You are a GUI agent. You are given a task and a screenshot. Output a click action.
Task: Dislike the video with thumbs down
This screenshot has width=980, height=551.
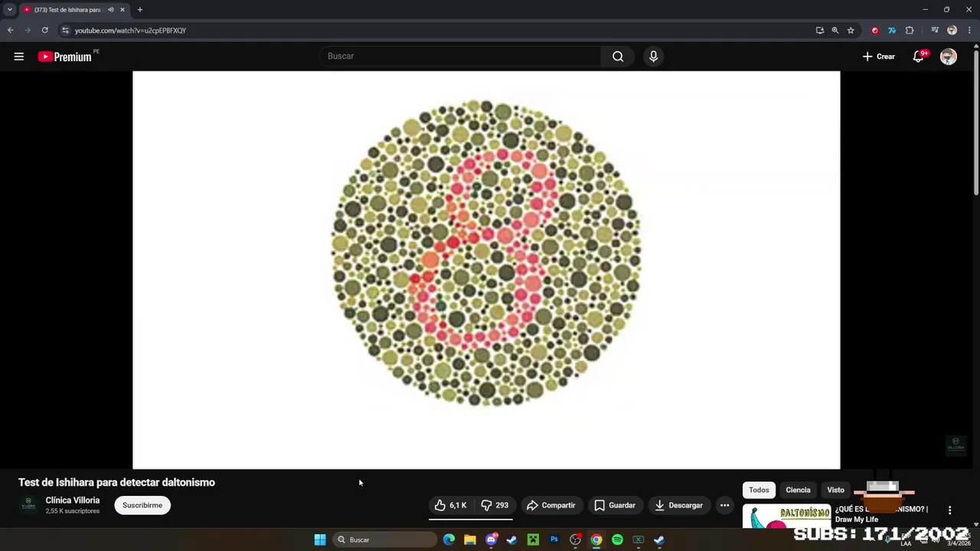[495, 505]
